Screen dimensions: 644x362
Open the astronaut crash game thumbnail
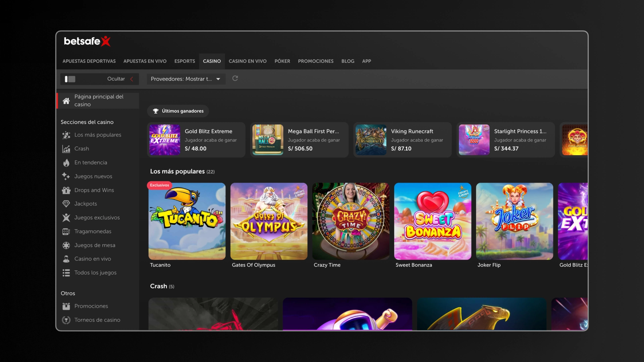(347, 314)
